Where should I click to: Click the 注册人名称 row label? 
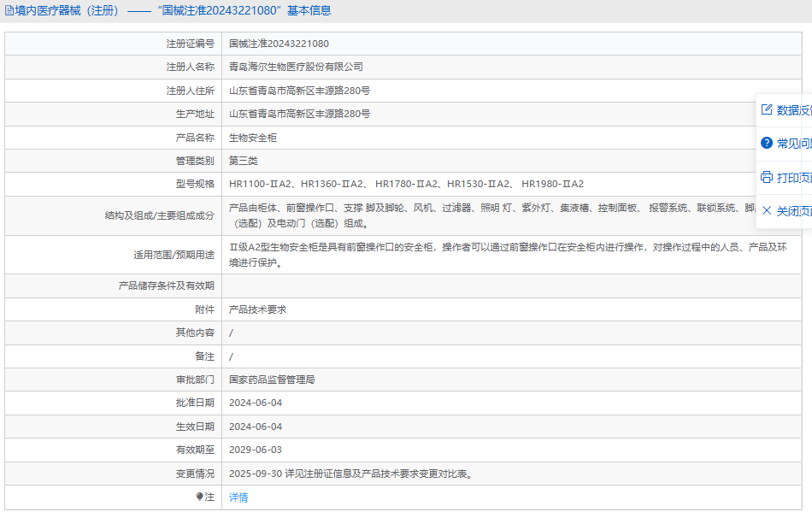point(190,67)
